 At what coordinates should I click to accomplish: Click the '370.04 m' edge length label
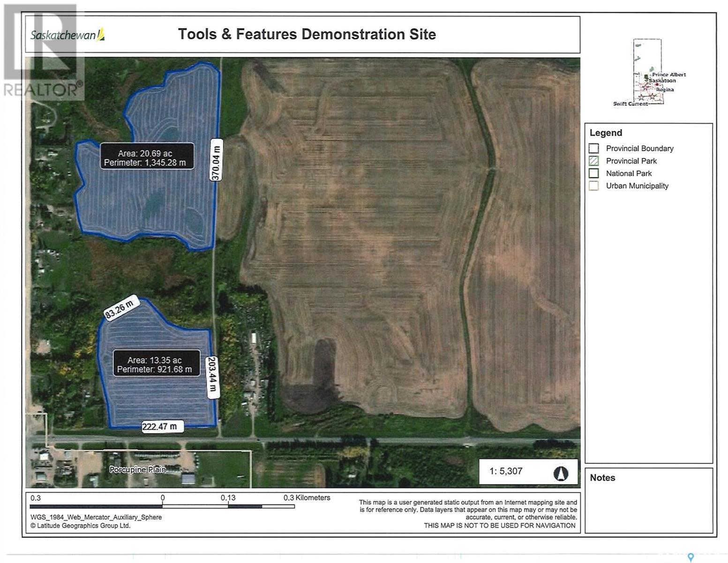point(215,160)
